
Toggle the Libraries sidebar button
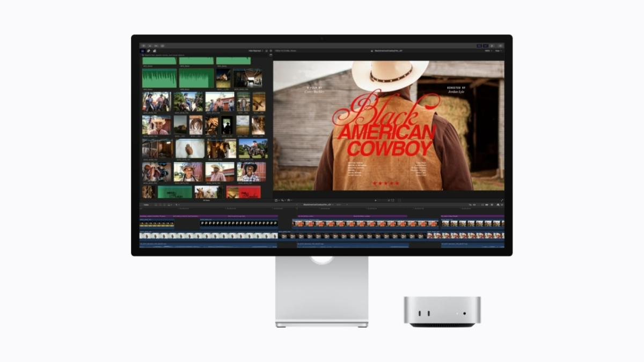pos(143,51)
